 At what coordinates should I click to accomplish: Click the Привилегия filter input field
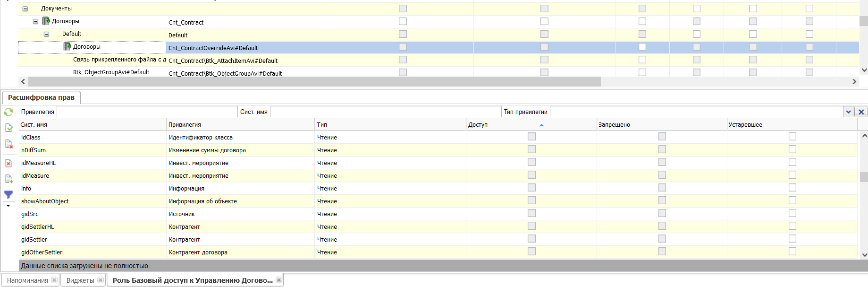click(147, 112)
